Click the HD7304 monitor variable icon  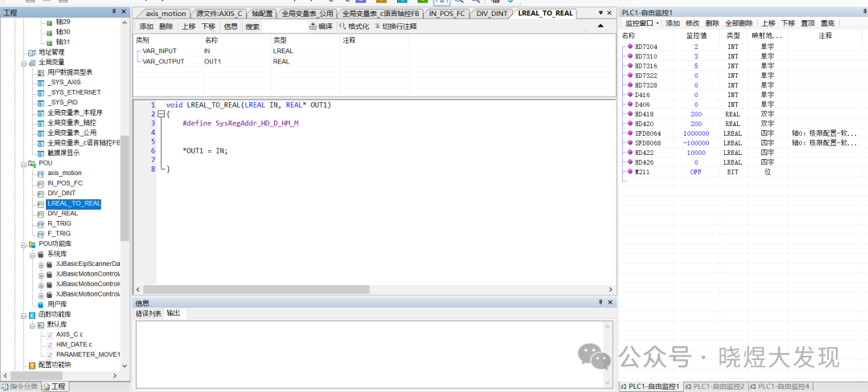point(631,47)
